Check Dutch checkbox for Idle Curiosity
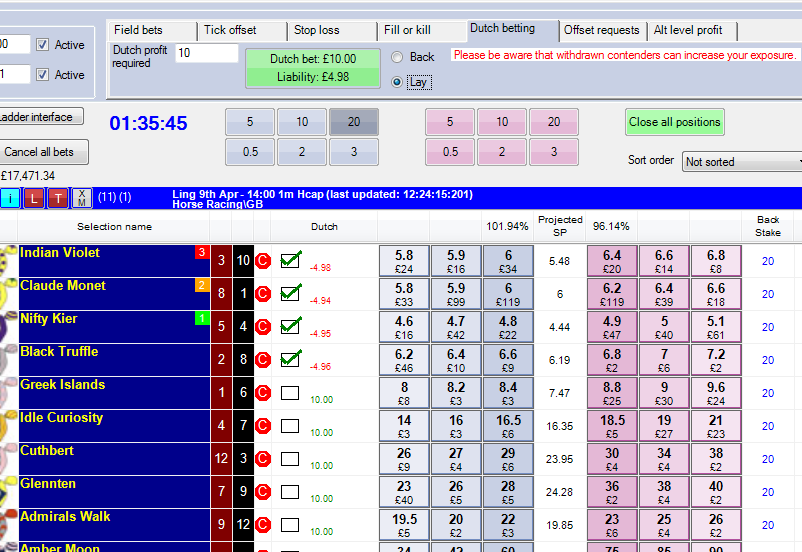802x552 pixels. click(x=290, y=426)
